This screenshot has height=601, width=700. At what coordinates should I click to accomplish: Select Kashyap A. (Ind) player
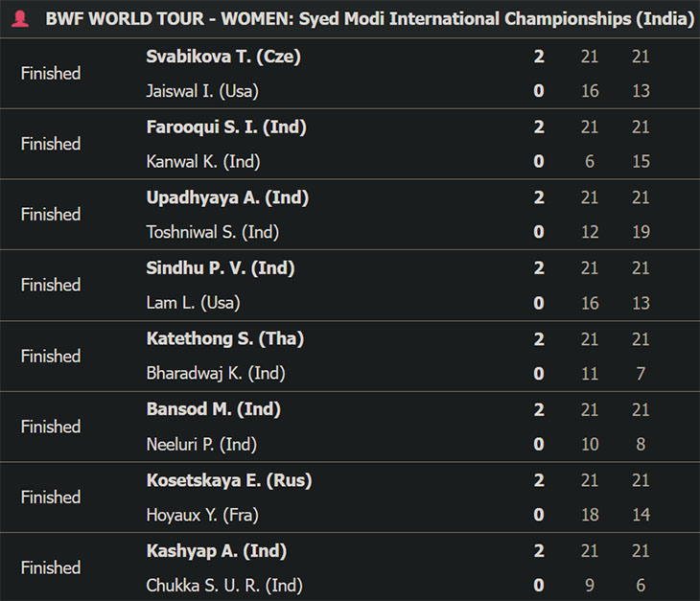[217, 551]
